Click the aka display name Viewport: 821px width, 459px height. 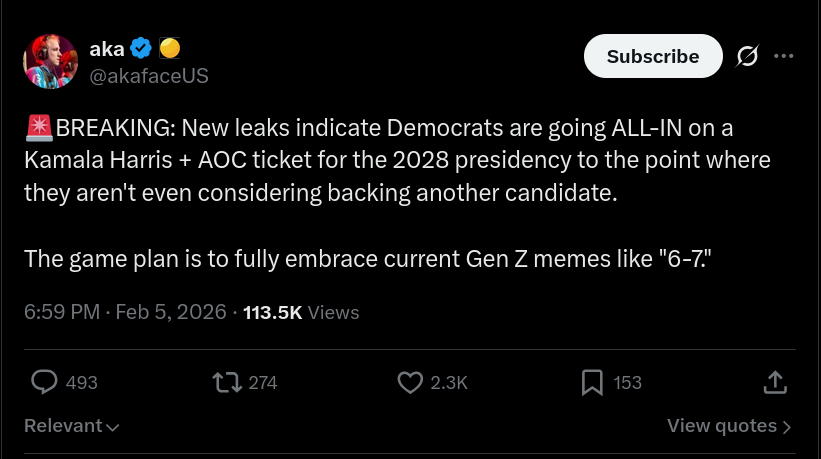[106, 47]
